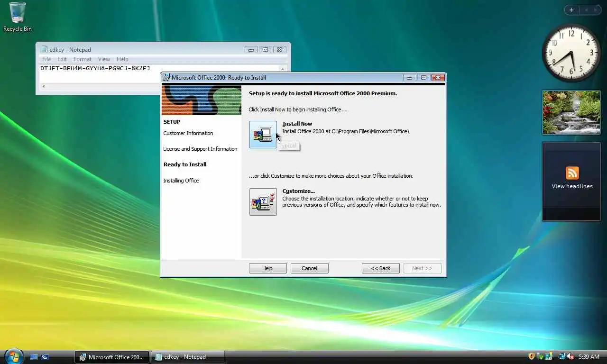
Task: Click the Office setup title bar icon
Action: click(166, 78)
